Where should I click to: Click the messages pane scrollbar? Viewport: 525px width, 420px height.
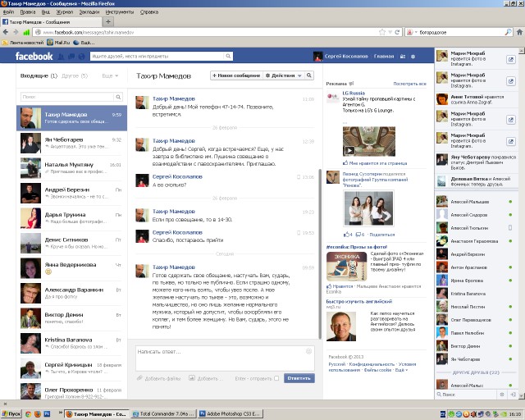pyautogui.click(x=320, y=254)
